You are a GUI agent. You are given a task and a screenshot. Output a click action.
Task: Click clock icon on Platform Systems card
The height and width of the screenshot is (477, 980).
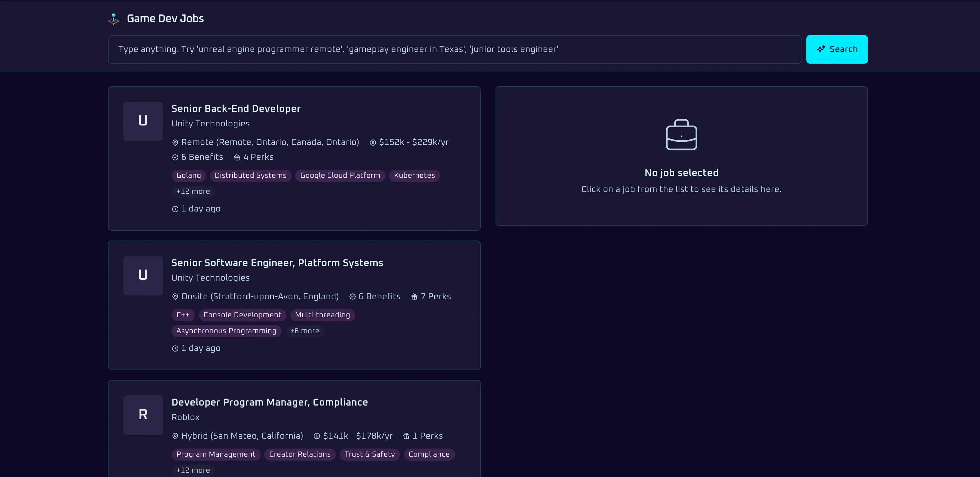[x=175, y=348]
